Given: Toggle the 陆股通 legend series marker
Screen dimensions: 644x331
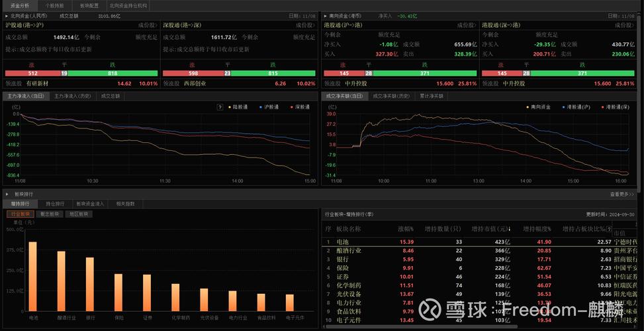Looking at the screenshot, I should pyautogui.click(x=229, y=107).
